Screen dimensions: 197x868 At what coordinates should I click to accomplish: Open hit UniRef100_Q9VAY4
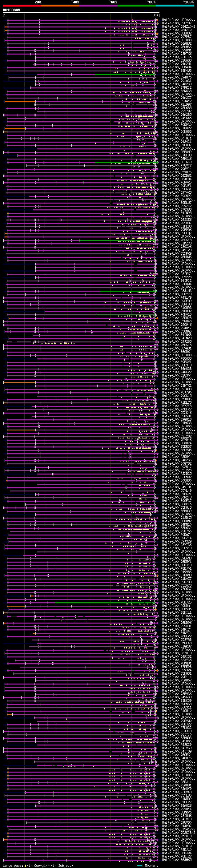pyautogui.click(x=177, y=809)
